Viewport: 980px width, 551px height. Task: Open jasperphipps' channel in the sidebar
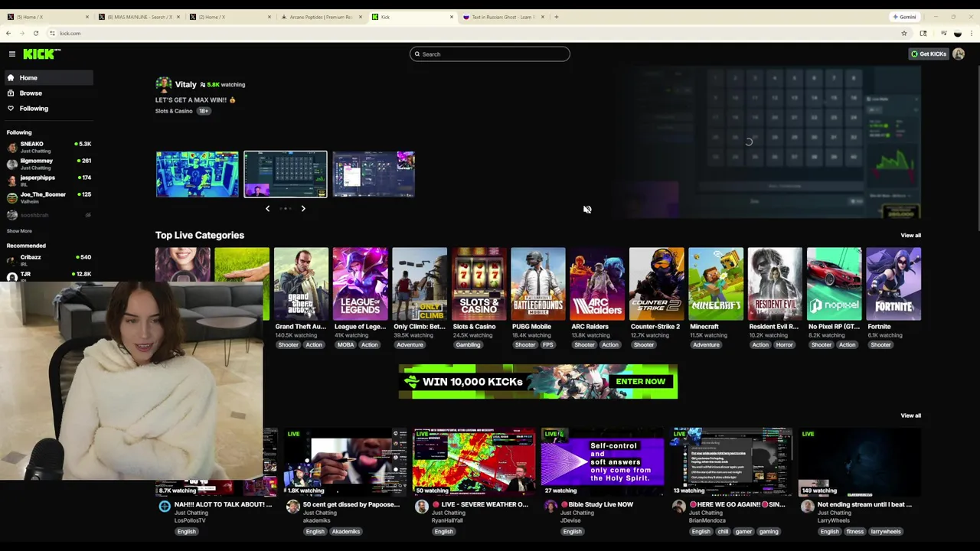[47, 180]
